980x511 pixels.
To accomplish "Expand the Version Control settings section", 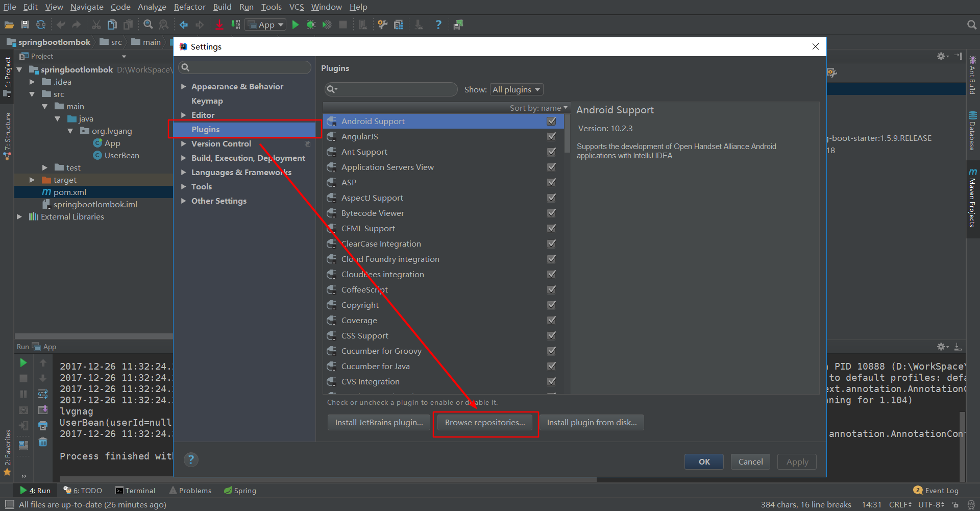I will [x=183, y=144].
